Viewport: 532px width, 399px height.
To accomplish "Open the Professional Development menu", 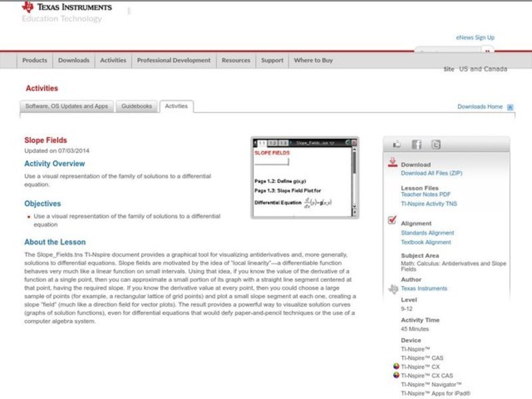I will (174, 61).
